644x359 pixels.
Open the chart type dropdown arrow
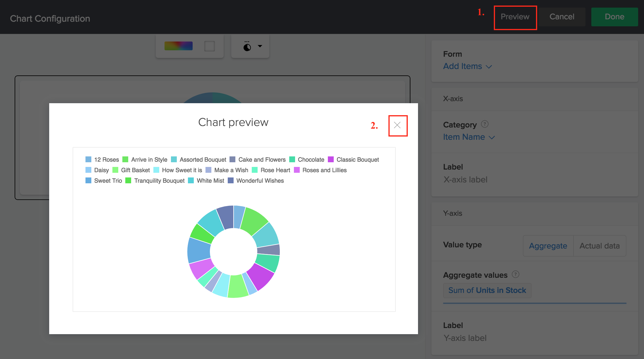[259, 46]
